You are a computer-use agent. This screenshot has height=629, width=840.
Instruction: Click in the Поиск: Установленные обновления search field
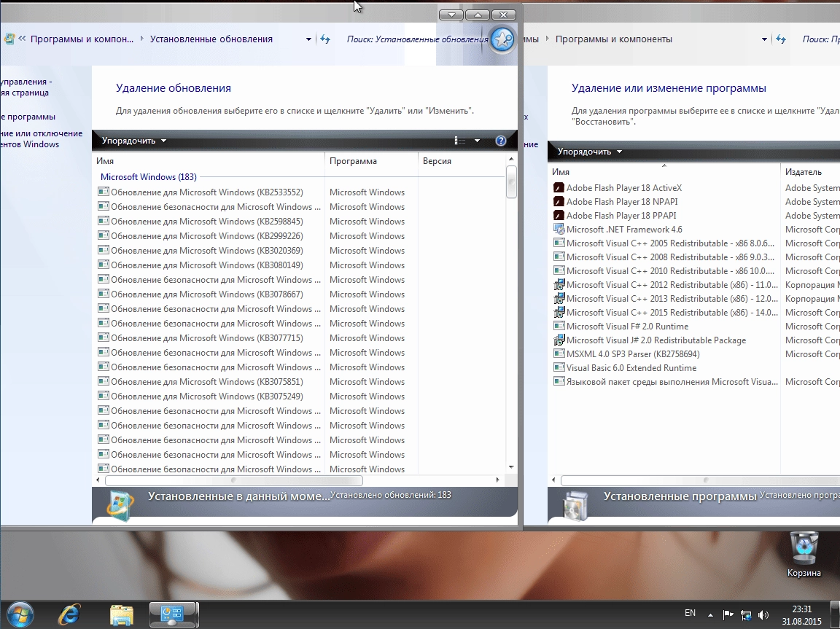click(417, 39)
